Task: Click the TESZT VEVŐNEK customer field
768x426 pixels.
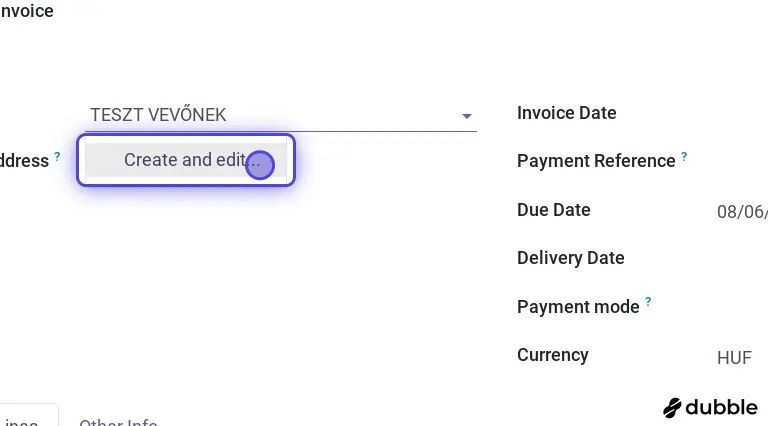Action: [270, 115]
